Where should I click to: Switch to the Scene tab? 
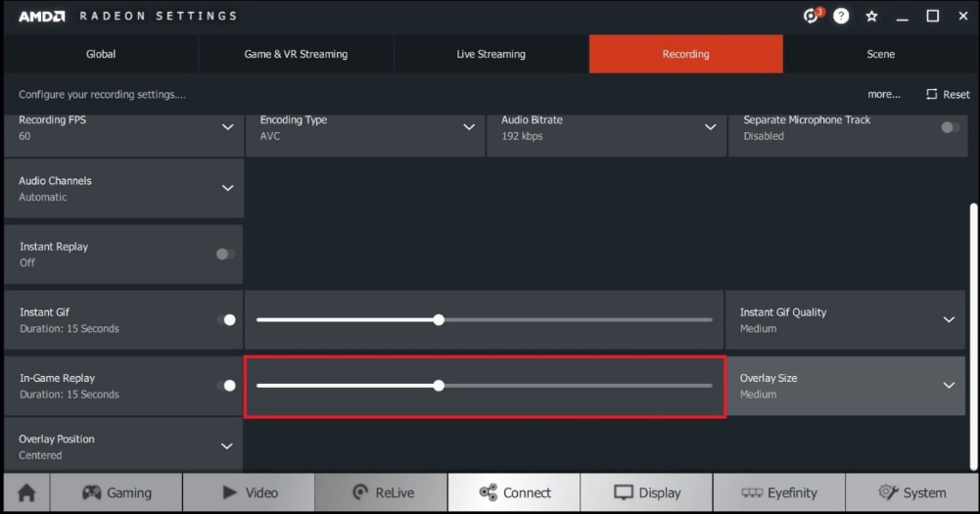[880, 54]
